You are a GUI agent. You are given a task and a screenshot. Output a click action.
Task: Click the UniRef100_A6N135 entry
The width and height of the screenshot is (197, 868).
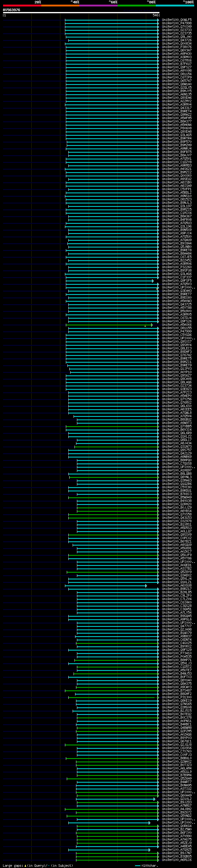point(177,94)
